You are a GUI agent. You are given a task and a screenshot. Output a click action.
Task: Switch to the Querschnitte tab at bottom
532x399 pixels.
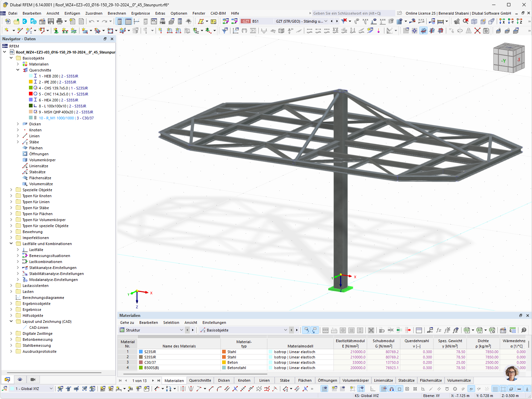click(200, 380)
